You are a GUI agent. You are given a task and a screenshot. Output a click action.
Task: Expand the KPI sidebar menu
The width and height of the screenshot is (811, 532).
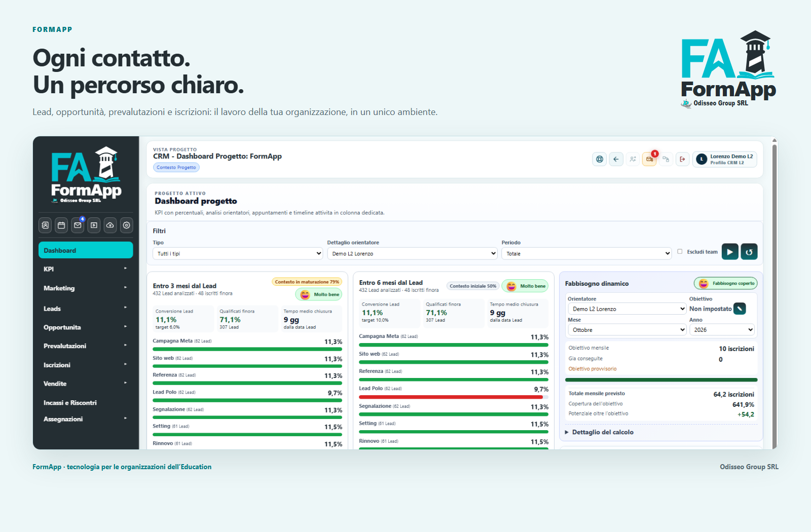[86, 269]
